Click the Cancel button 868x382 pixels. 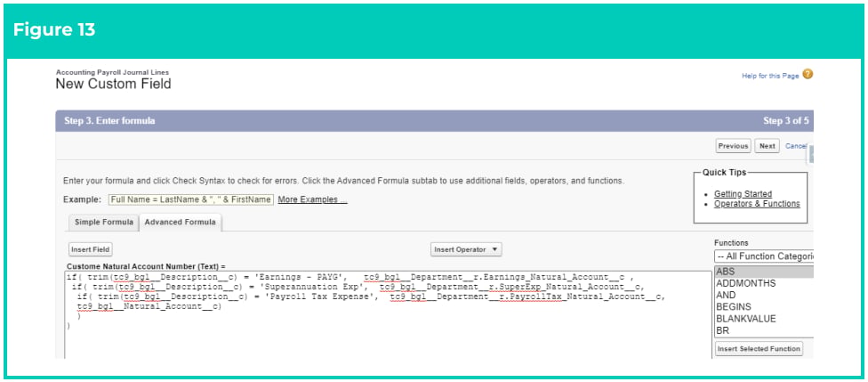tap(796, 146)
